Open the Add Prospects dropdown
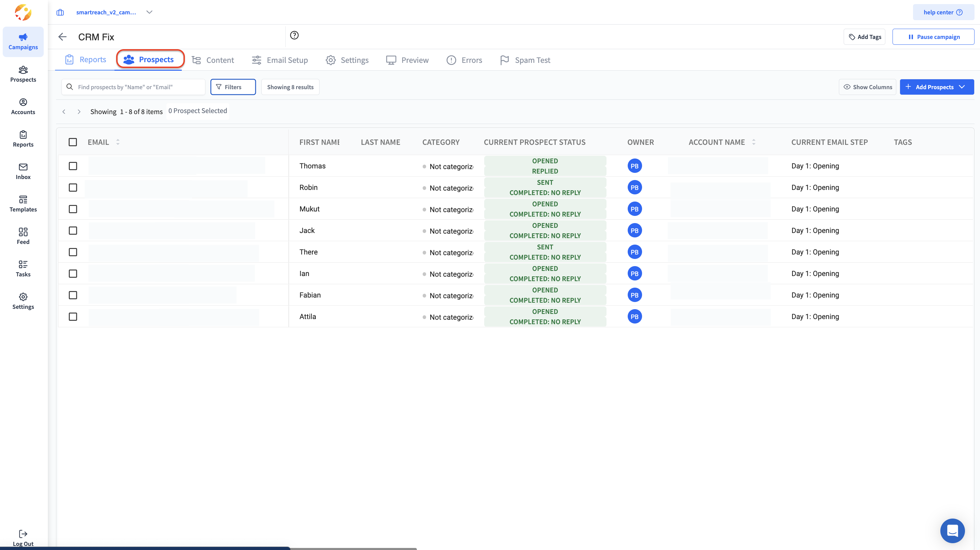This screenshot has width=980, height=550. click(x=936, y=87)
